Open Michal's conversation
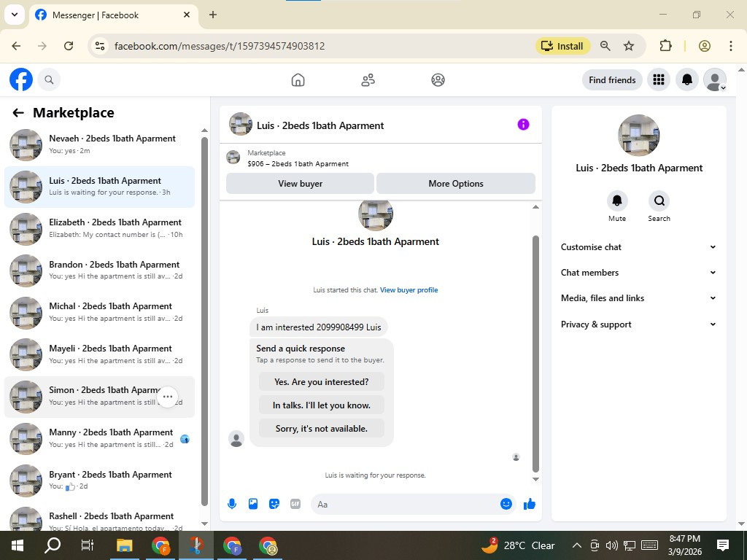 (x=99, y=312)
